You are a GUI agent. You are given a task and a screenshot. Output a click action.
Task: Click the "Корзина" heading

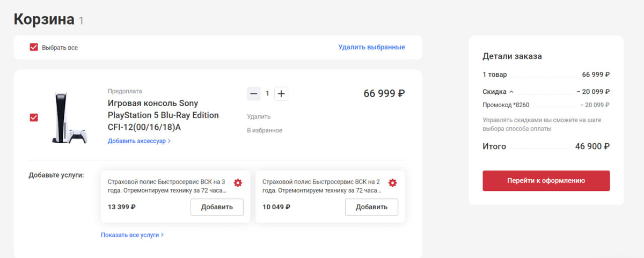[x=44, y=19]
